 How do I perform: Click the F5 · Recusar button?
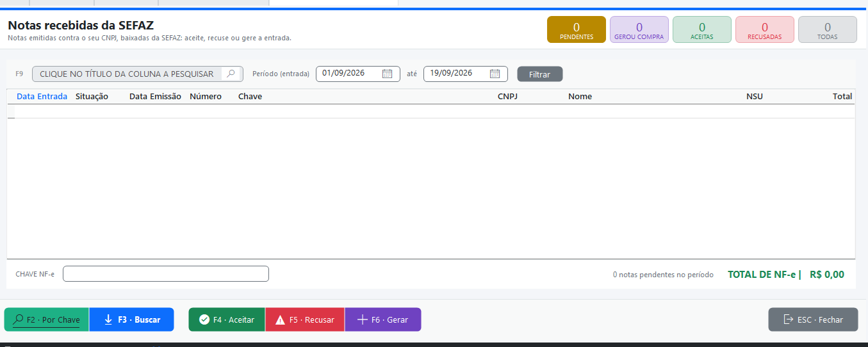[305, 319]
